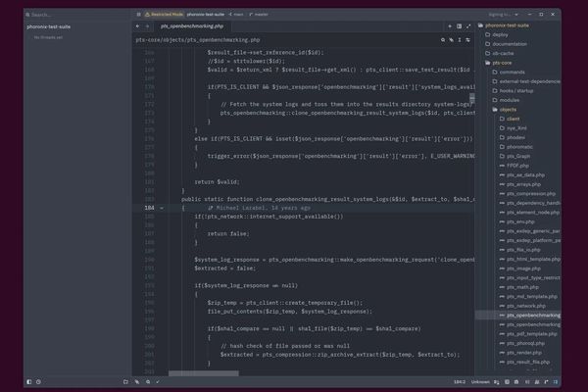The width and height of the screenshot is (588, 392).
Task: Open the editor controls settings icon in toolbar
Action: pyautogui.click(x=468, y=40)
